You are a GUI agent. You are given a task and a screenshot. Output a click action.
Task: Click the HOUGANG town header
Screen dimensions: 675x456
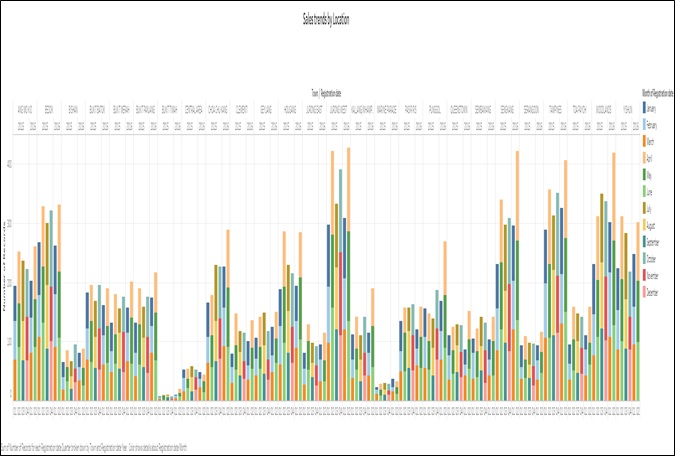(290, 110)
